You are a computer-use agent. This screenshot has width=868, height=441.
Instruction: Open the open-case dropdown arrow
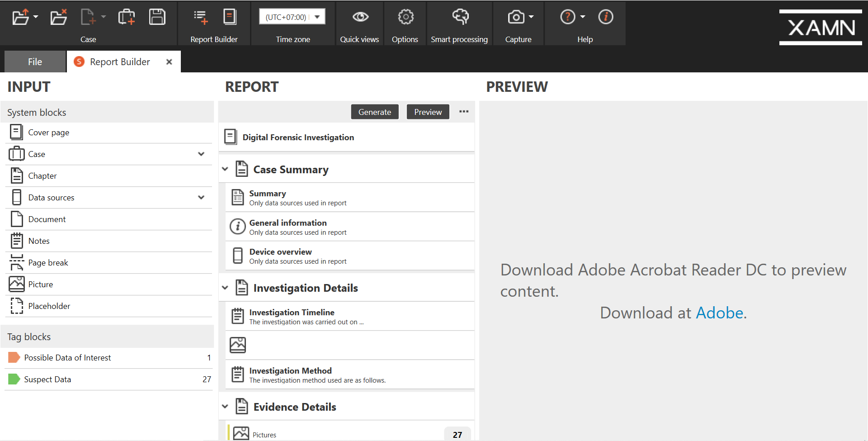[36, 17]
